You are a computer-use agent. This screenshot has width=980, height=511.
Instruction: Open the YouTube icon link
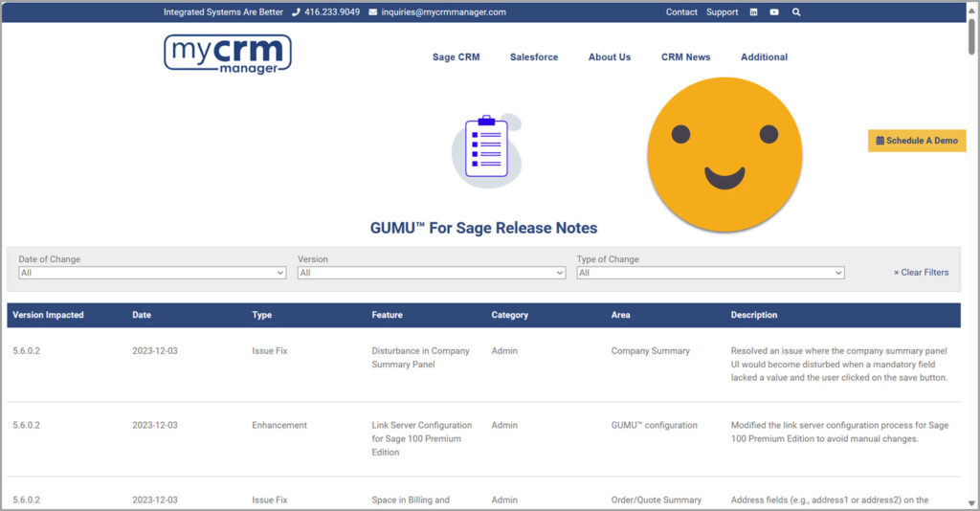tap(774, 12)
